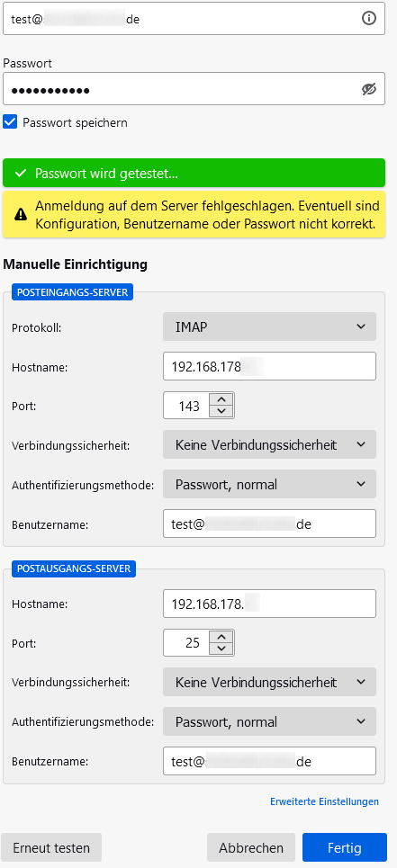Image resolution: width=397 pixels, height=868 pixels.
Task: Click warning triangle icon in yellow banner
Action: coord(21,215)
